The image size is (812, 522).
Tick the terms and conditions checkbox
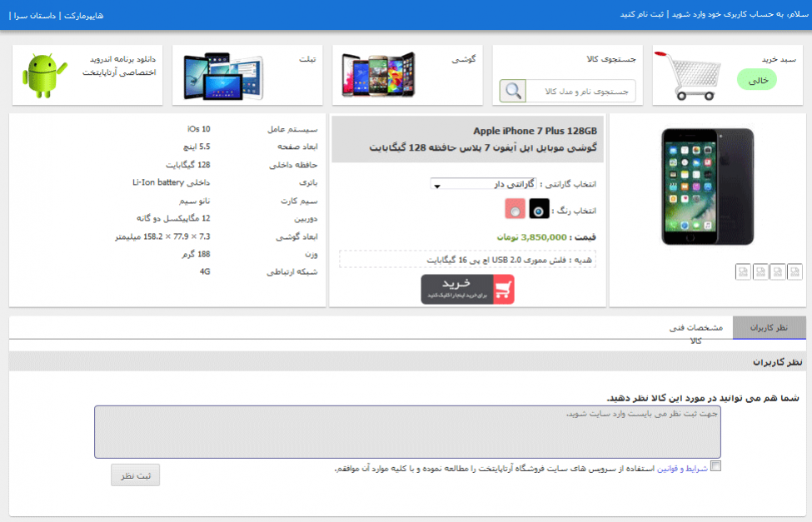(x=715, y=466)
